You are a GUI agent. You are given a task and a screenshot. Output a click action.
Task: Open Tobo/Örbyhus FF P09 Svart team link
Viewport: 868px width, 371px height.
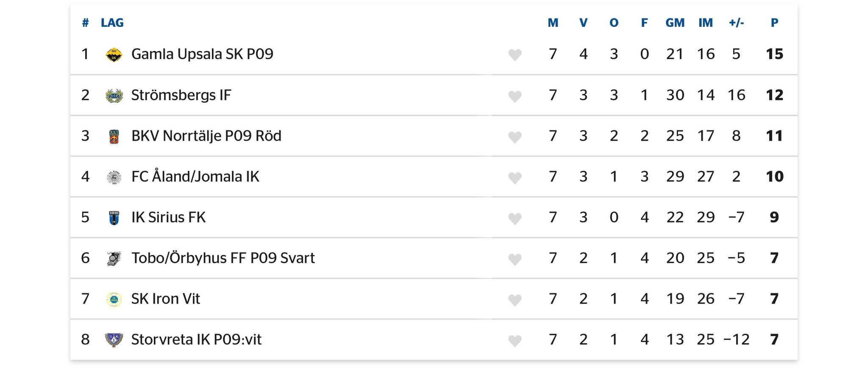point(223,258)
